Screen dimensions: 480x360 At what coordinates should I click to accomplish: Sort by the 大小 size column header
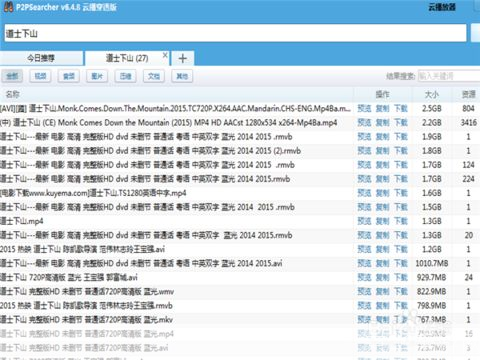(432, 95)
